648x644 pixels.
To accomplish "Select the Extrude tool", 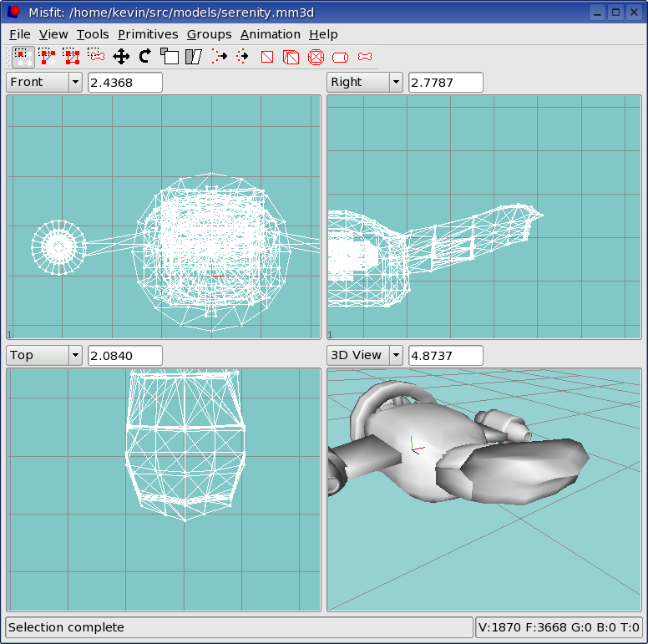I will point(219,56).
